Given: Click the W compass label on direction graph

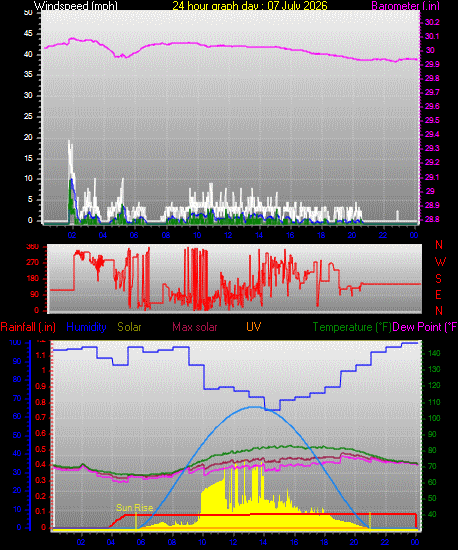Looking at the screenshot, I should point(440,262).
